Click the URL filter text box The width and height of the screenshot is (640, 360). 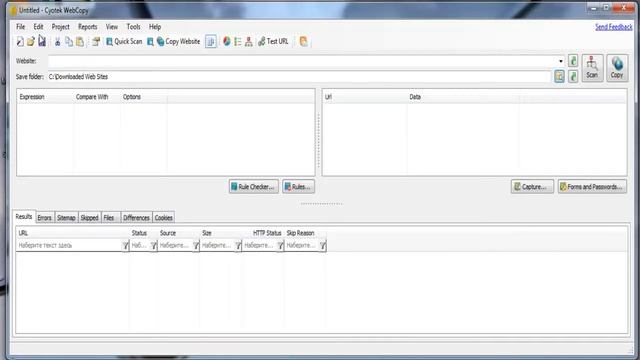click(69, 245)
